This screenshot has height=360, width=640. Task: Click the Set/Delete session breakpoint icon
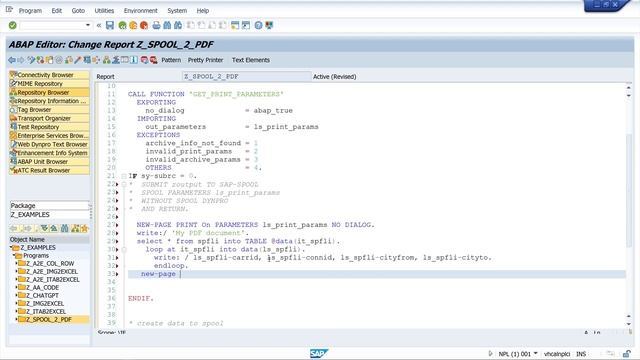click(144, 60)
